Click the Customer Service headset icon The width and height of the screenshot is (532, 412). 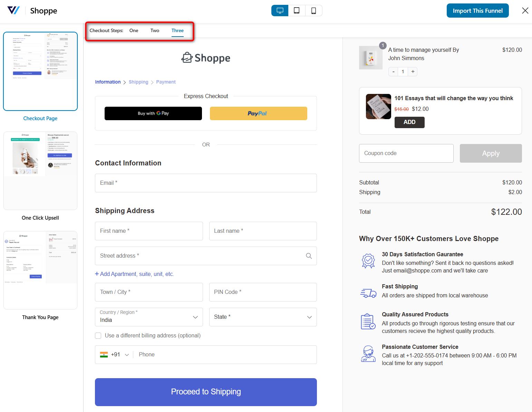[x=368, y=354]
